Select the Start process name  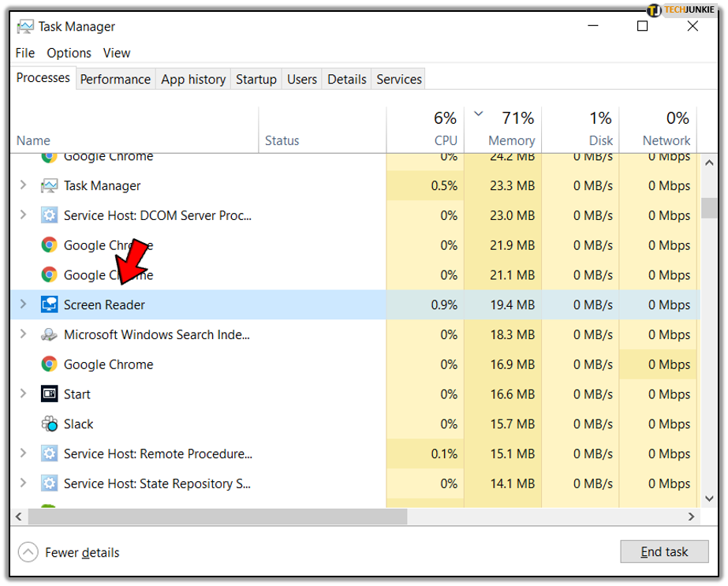click(77, 394)
